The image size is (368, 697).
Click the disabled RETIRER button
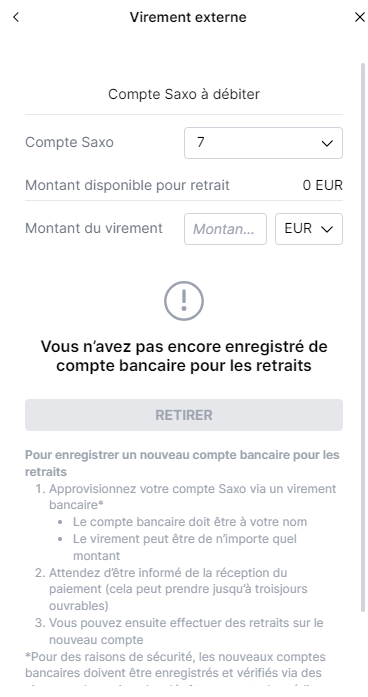(184, 415)
